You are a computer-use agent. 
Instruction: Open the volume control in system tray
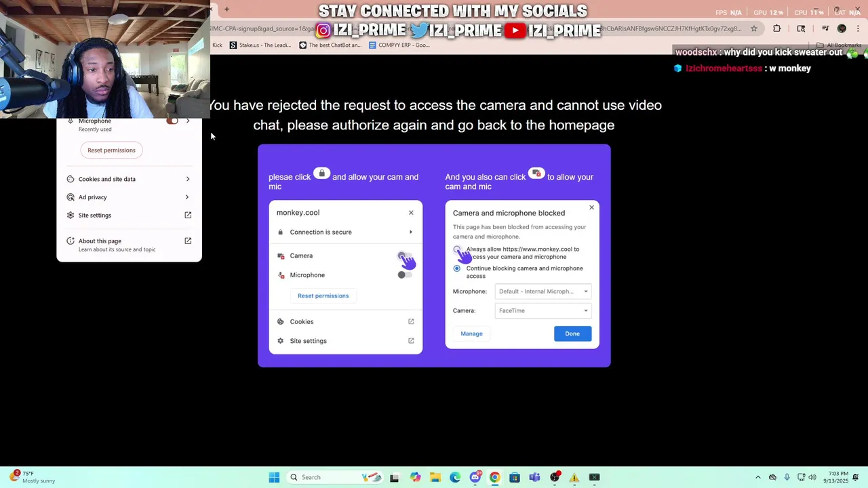(x=812, y=477)
